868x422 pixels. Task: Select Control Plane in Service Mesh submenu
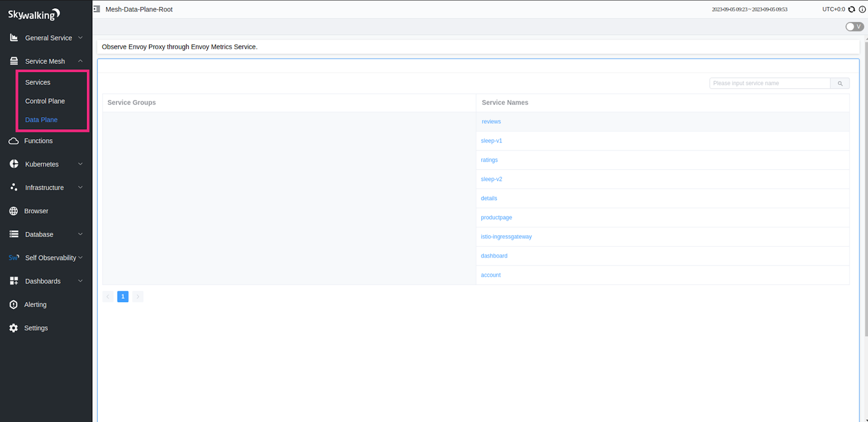click(45, 101)
